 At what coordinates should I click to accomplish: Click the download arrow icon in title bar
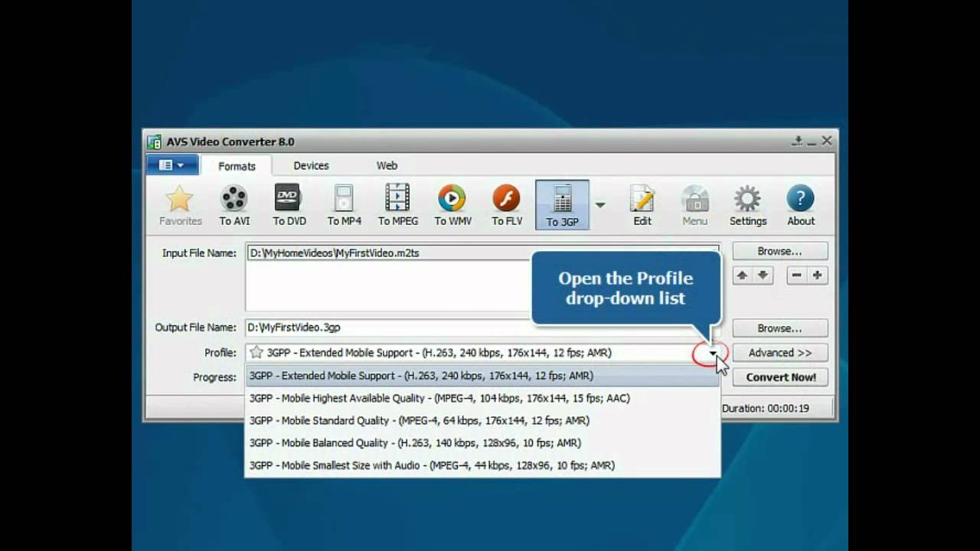[x=798, y=141]
